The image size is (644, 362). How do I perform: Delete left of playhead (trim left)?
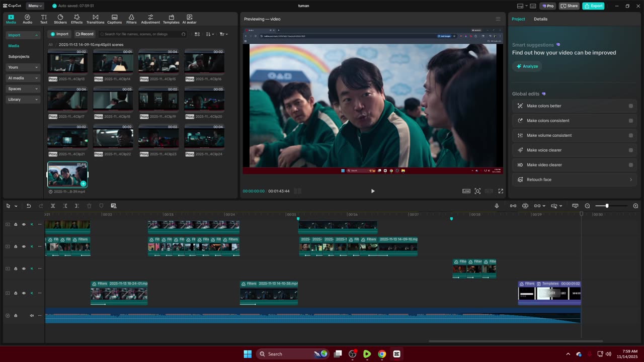(x=65, y=206)
